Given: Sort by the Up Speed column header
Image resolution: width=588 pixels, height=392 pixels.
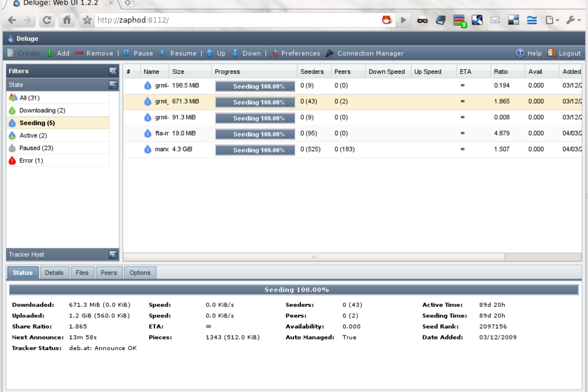Looking at the screenshot, I should pyautogui.click(x=434, y=71).
